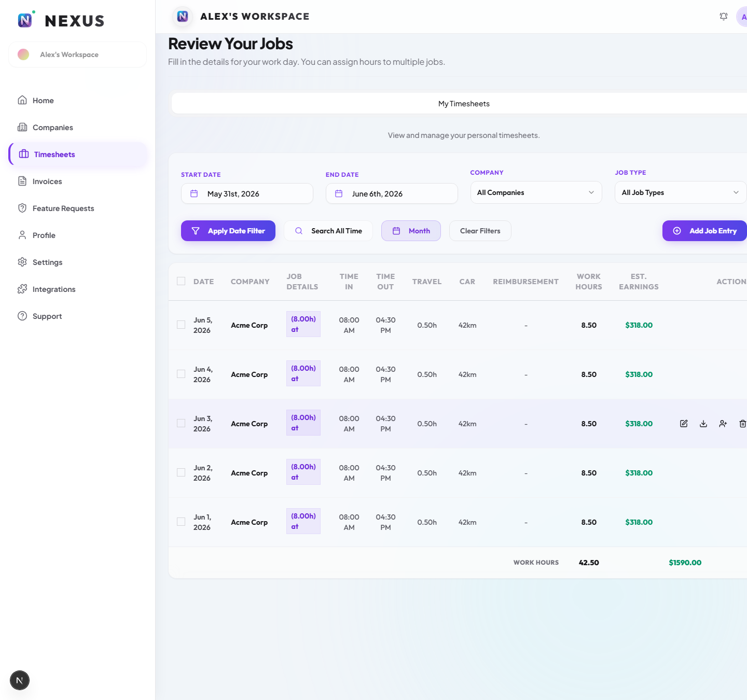The width and height of the screenshot is (747, 700).
Task: Check the Jun 2, 2026 row checkbox
Action: [181, 472]
